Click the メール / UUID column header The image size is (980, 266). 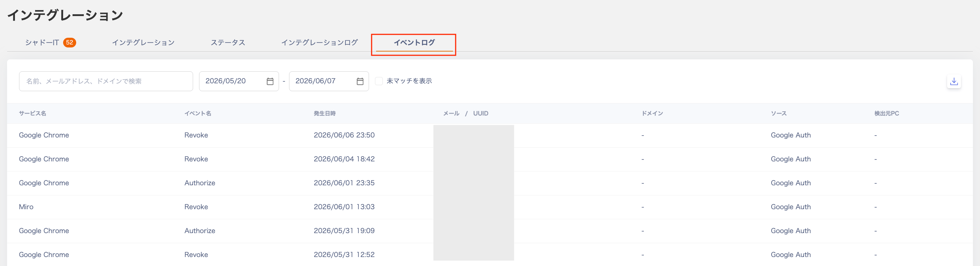466,114
